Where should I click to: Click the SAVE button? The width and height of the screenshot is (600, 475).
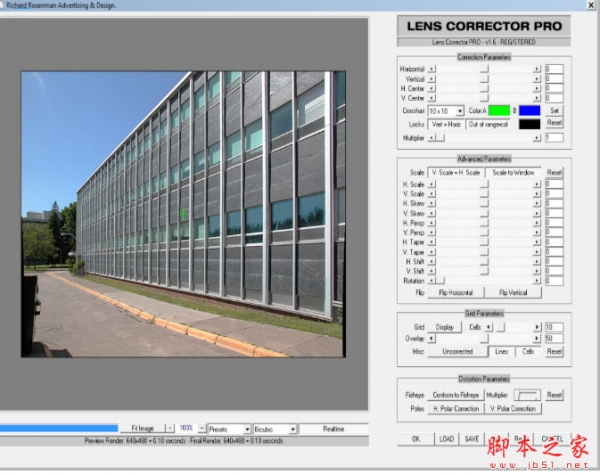[472, 439]
